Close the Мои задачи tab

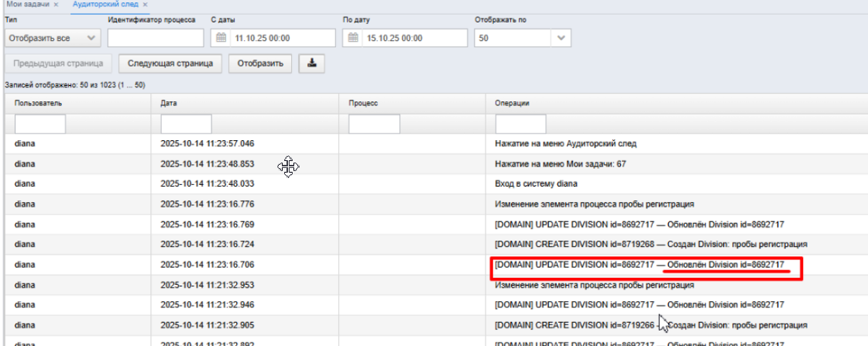tap(56, 5)
